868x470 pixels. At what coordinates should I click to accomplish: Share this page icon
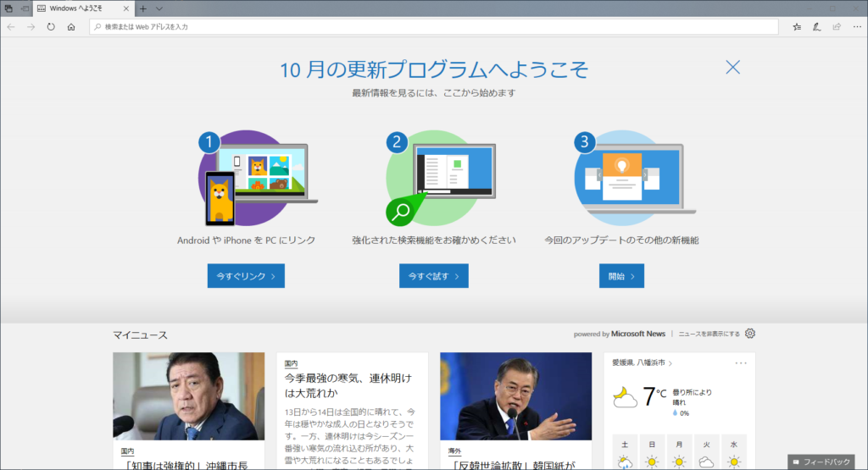(837, 26)
